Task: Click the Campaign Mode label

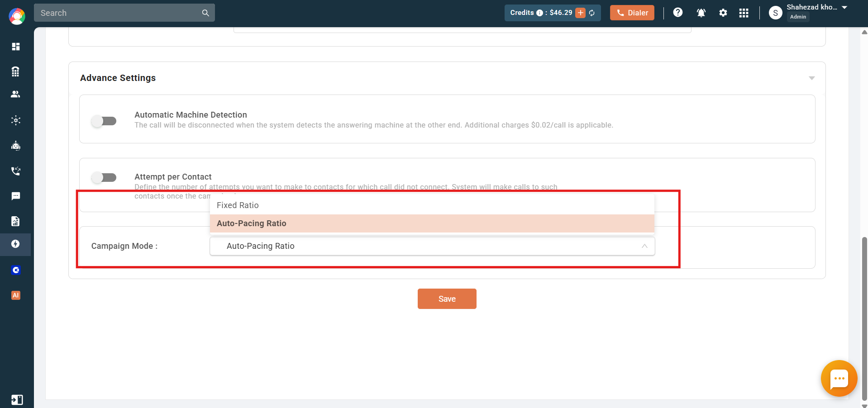Action: [x=124, y=246]
